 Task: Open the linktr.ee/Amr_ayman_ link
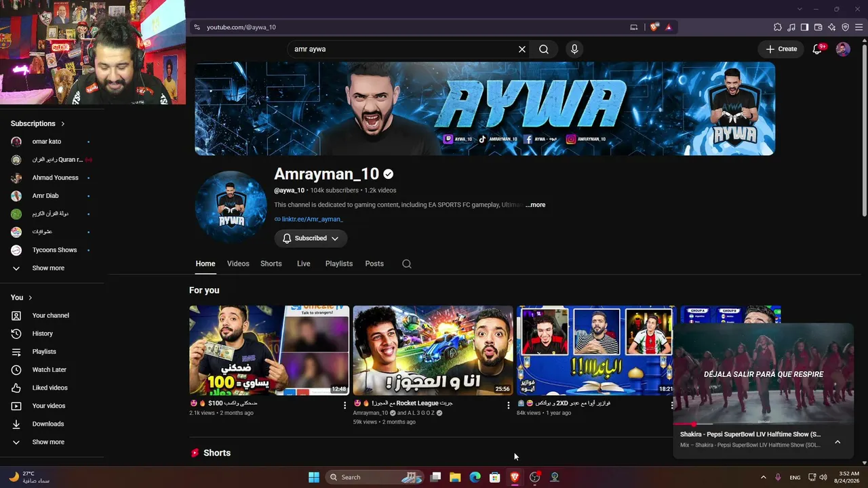coord(313,220)
